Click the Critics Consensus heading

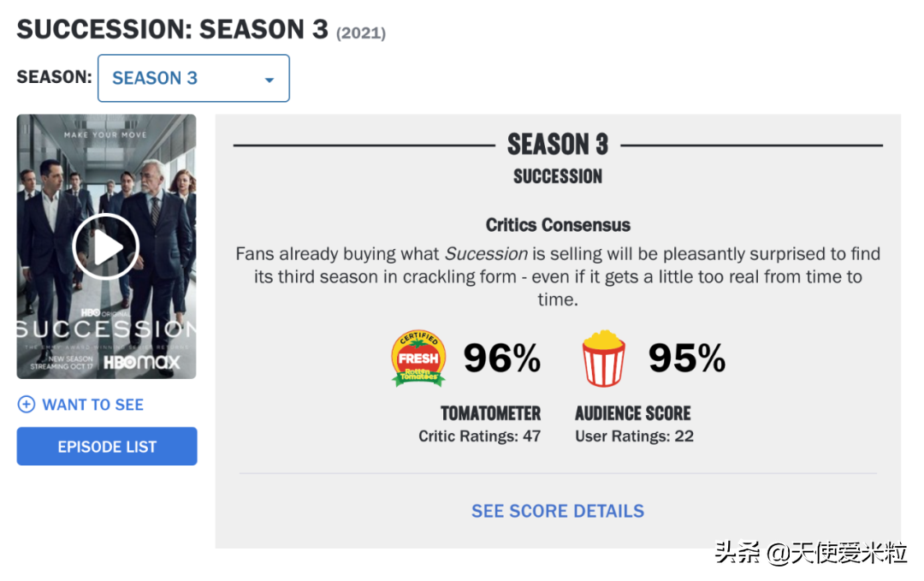pos(558,225)
